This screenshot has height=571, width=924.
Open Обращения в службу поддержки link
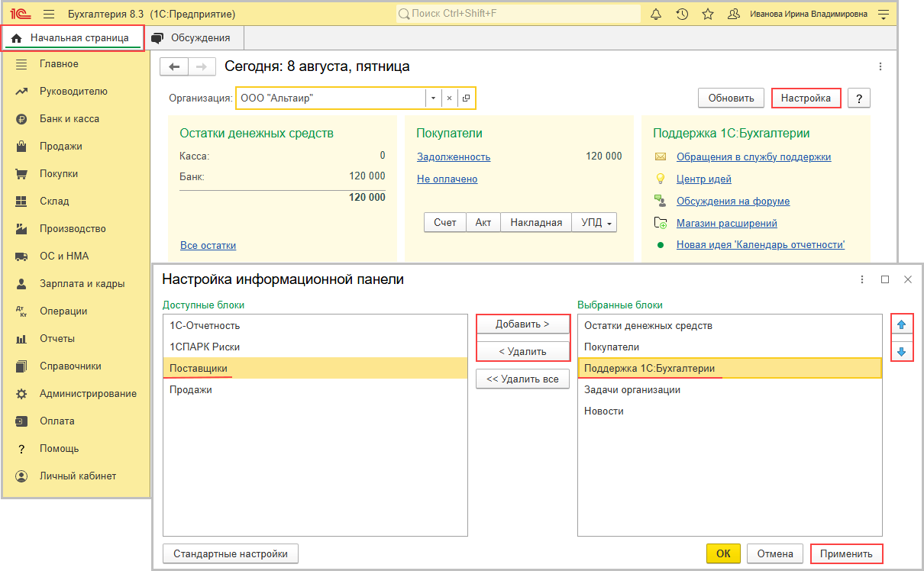pyautogui.click(x=754, y=157)
